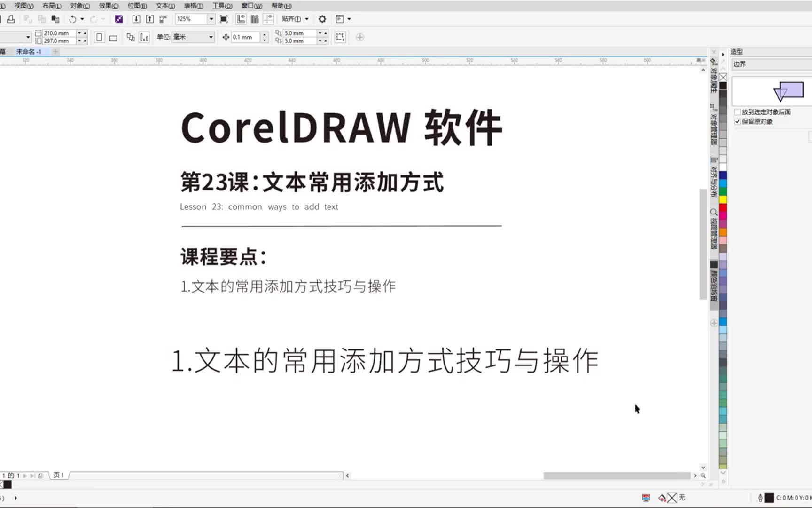Click the application launcher icon
812x508 pixels.
click(340, 19)
